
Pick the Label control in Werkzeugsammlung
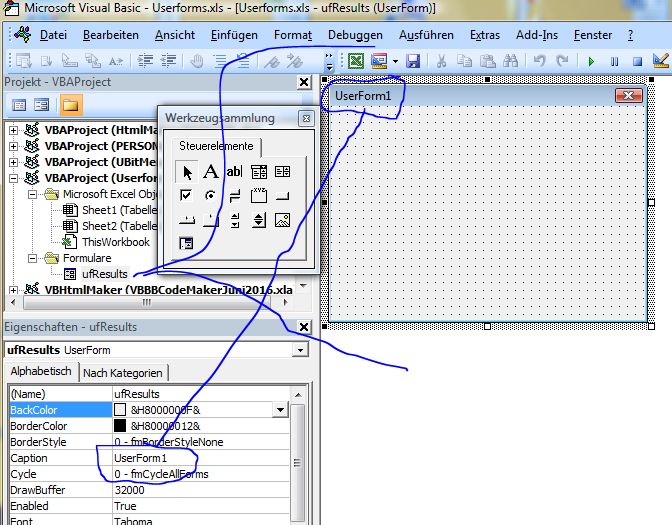[x=210, y=172]
